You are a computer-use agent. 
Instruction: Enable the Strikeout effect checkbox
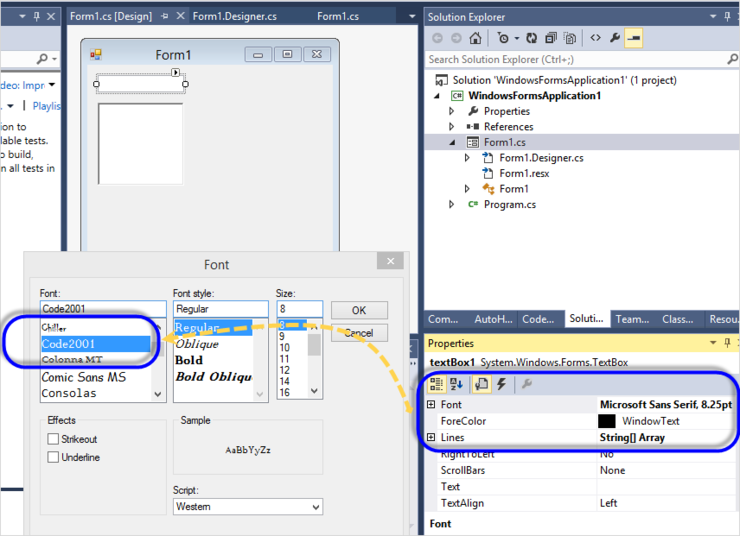[53, 440]
